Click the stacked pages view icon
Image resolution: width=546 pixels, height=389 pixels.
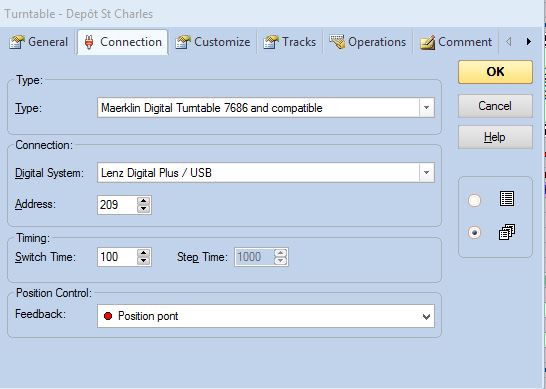click(x=507, y=232)
